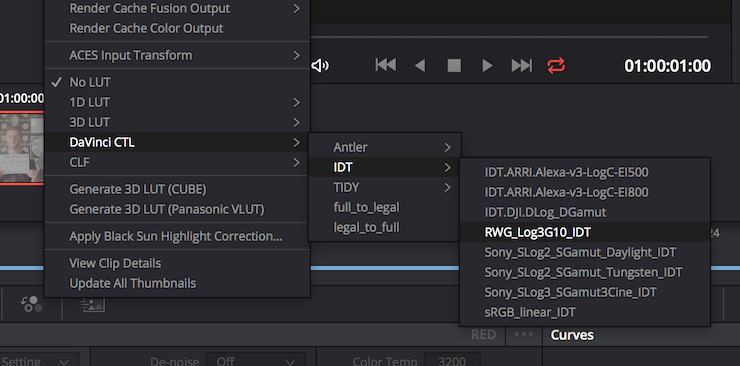Expand the TIDY submenu

tap(385, 187)
